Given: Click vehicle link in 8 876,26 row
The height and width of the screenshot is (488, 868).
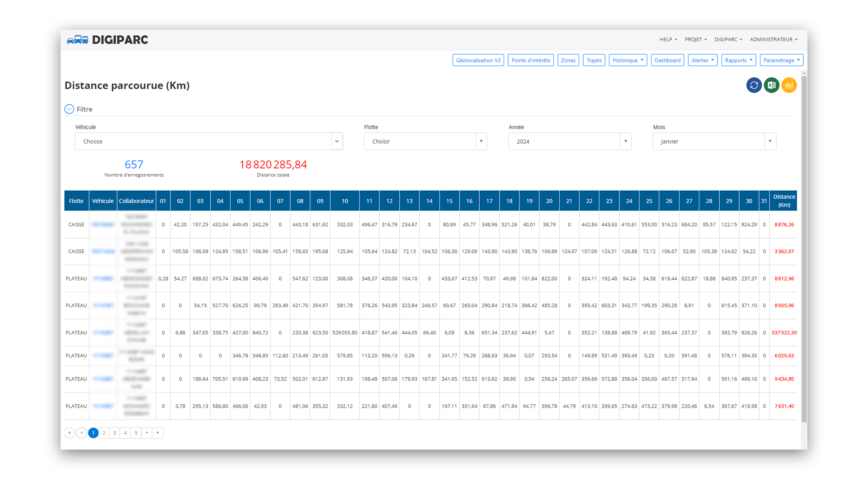Looking at the screenshot, I should [103, 225].
